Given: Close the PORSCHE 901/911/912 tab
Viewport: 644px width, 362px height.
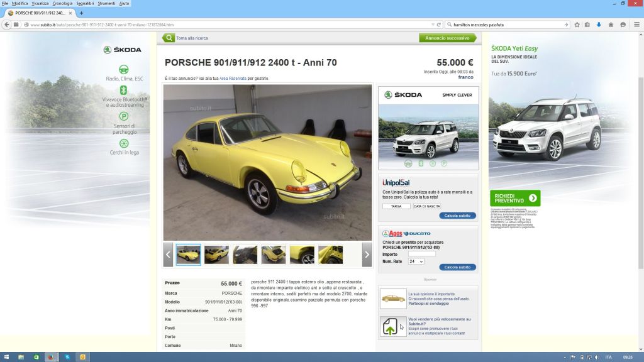Looking at the screenshot, I should (x=70, y=13).
